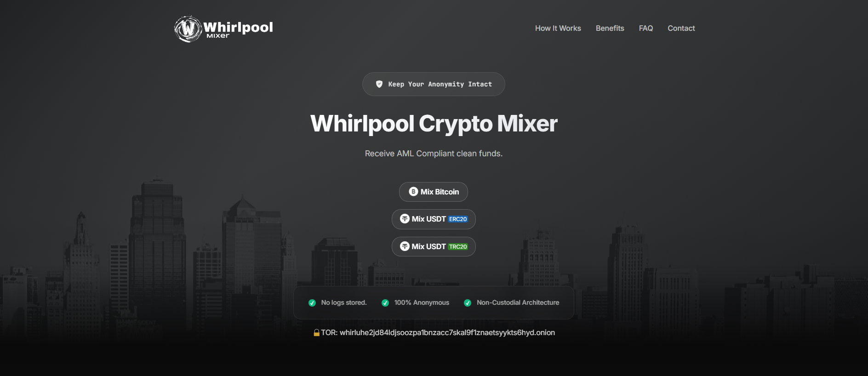The image size is (868, 376).
Task: Click the Whirlpool Crypto Mixer heading
Action: 434,124
